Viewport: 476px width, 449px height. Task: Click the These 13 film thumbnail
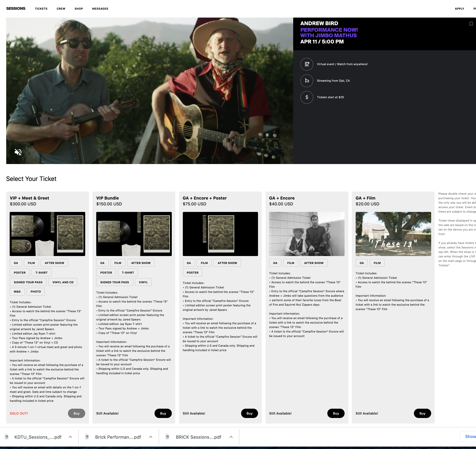393,234
